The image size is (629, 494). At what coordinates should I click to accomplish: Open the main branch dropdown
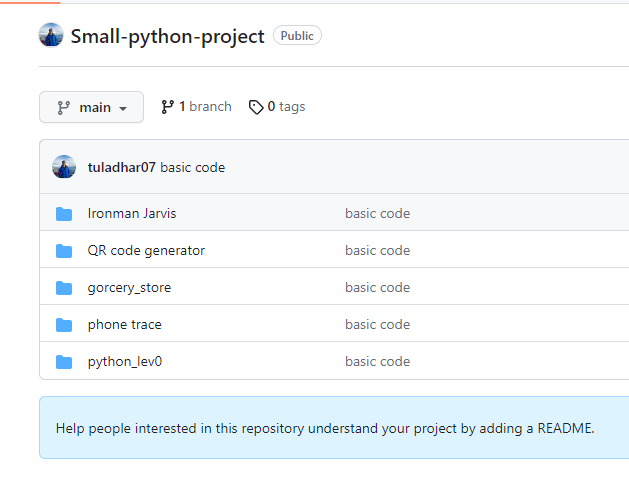coord(91,108)
